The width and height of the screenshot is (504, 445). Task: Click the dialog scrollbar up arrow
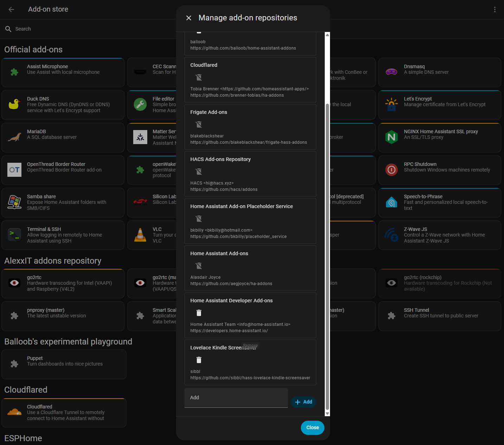point(328,34)
